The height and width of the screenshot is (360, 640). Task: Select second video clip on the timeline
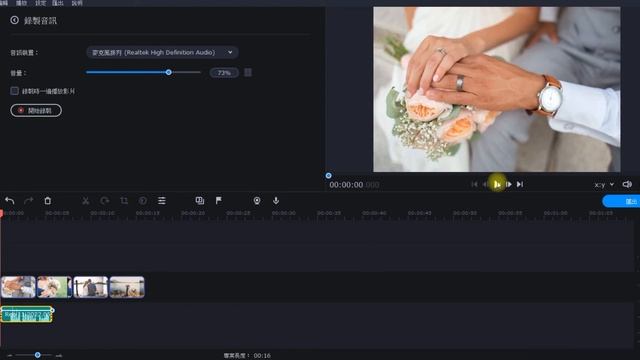pyautogui.click(x=54, y=287)
